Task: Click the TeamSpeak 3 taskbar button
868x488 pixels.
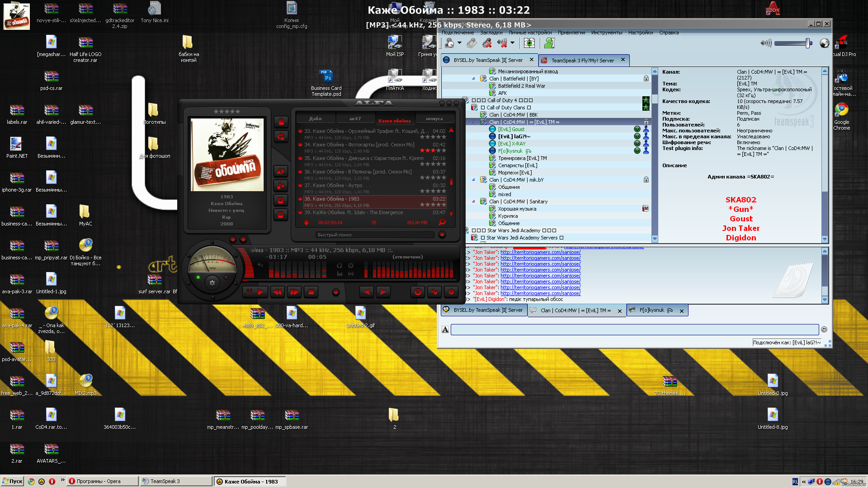Action: pos(176,481)
